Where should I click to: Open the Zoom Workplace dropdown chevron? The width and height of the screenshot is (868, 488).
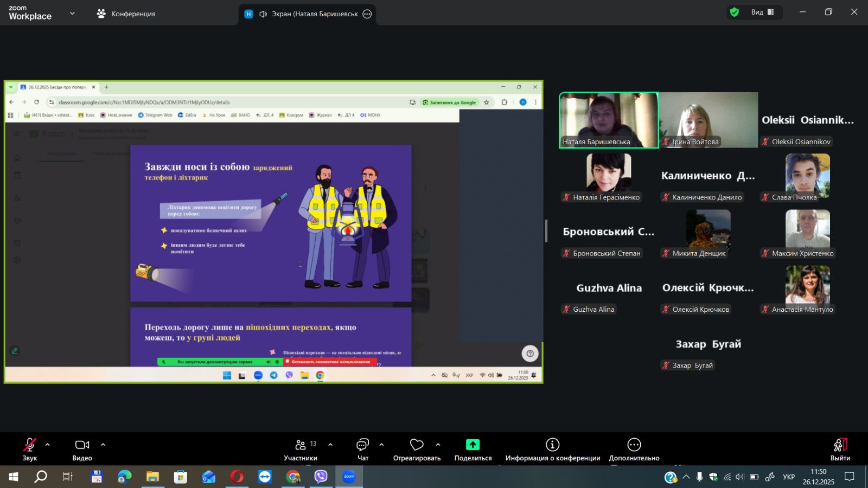72,14
